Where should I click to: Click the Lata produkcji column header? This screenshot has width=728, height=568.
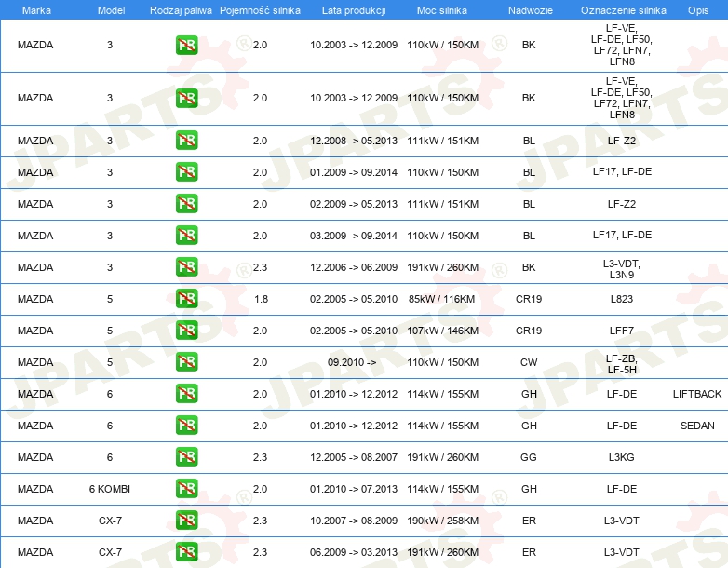click(350, 9)
